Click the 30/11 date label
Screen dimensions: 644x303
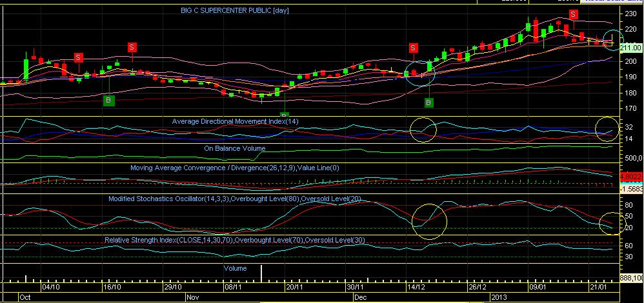(x=355, y=287)
